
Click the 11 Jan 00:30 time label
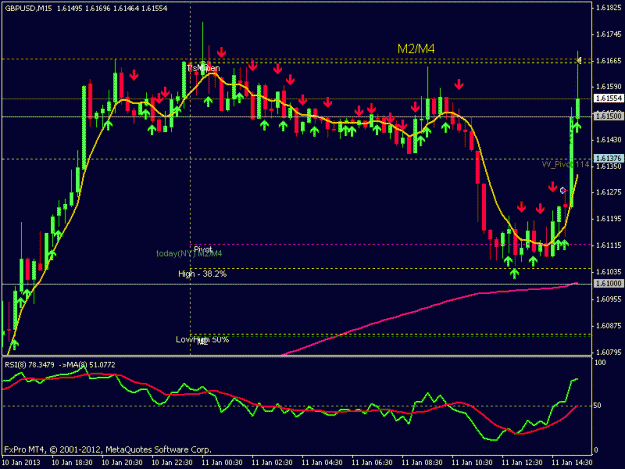tap(222, 463)
